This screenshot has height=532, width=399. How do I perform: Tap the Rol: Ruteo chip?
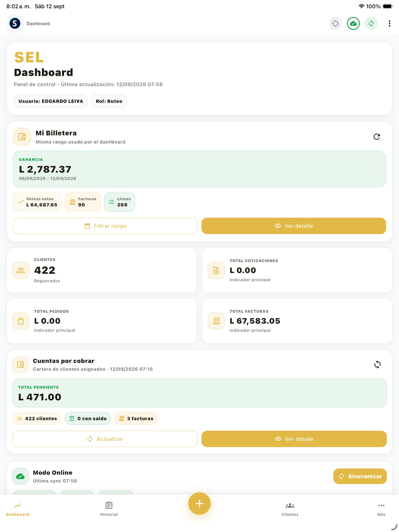tap(109, 101)
